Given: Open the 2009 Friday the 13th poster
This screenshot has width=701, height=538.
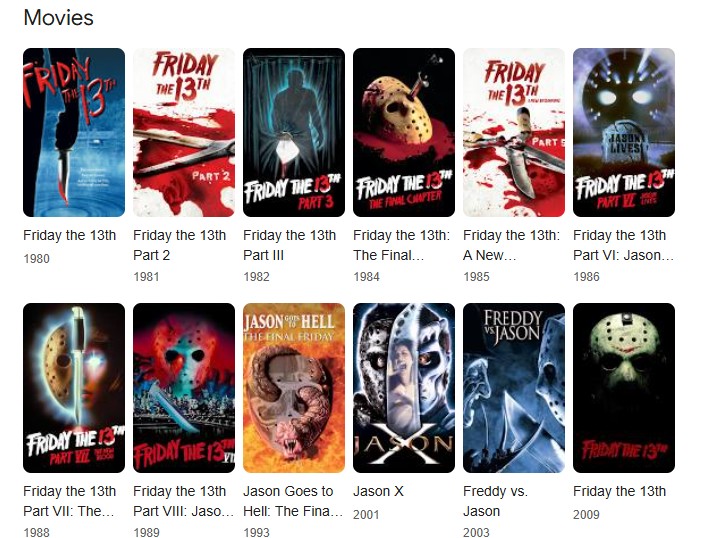Looking at the screenshot, I should (624, 388).
